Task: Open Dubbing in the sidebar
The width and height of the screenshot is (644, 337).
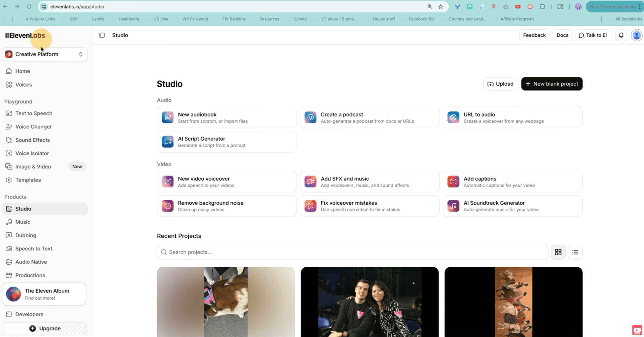Action: click(45, 235)
